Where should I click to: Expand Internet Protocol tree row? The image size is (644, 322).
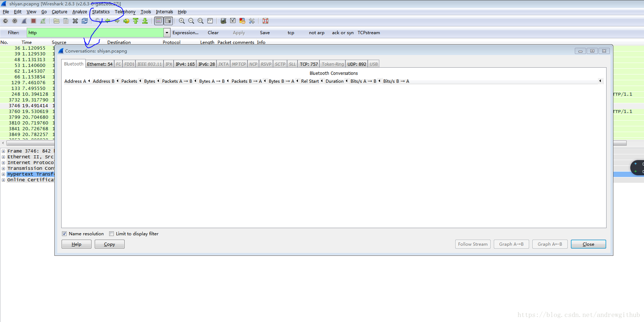pyautogui.click(x=4, y=163)
